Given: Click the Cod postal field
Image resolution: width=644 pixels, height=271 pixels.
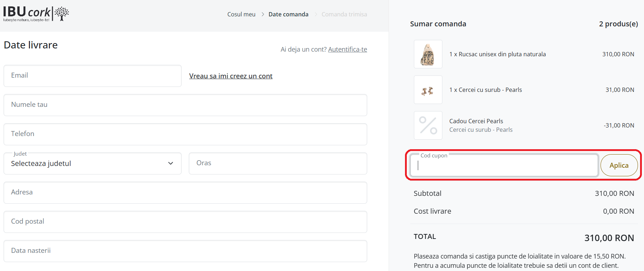Looking at the screenshot, I should 185,222.
